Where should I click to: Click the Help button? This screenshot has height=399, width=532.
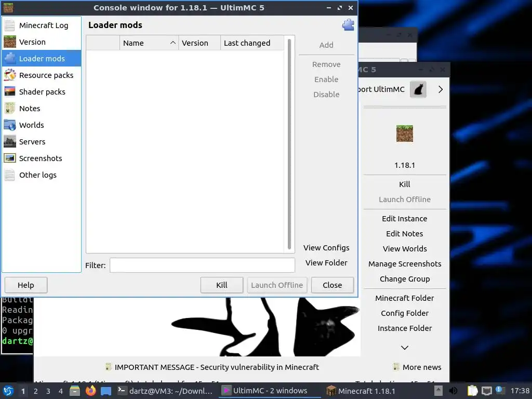[26, 285]
